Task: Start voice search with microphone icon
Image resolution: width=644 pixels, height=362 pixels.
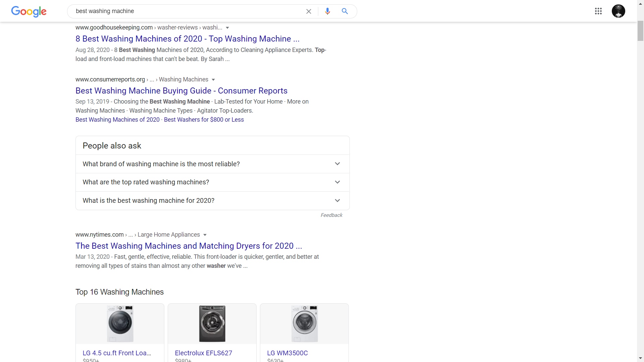Action: pos(328,11)
